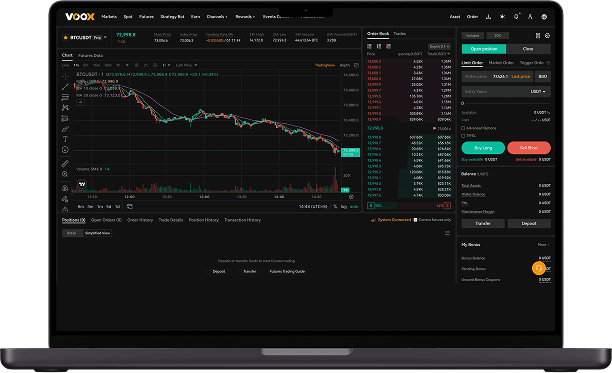Open the download app icon in header

pos(488,17)
